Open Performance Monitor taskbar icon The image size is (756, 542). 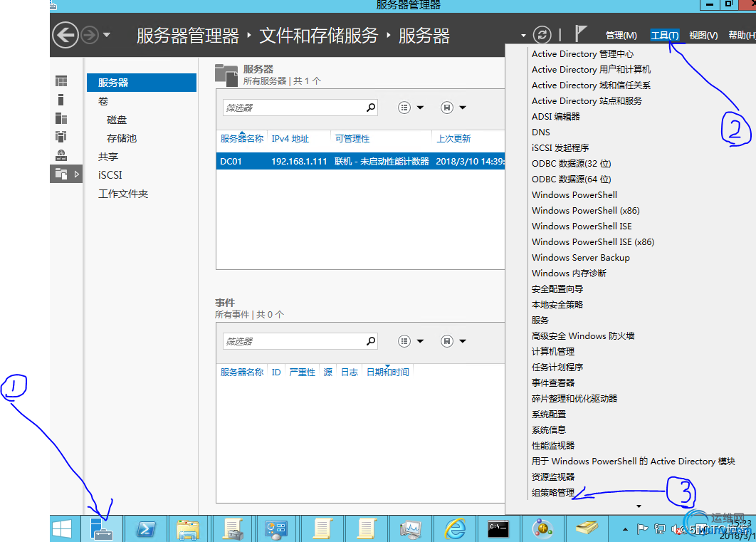pos(410,529)
